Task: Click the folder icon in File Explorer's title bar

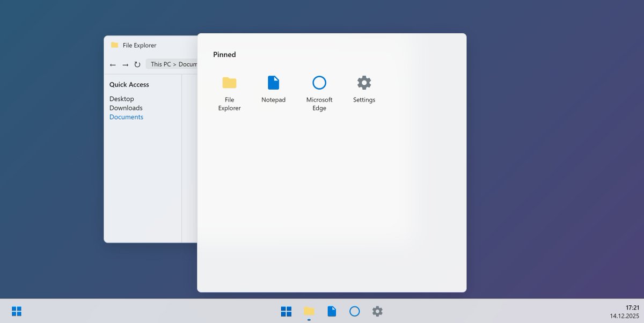Action: [x=114, y=45]
